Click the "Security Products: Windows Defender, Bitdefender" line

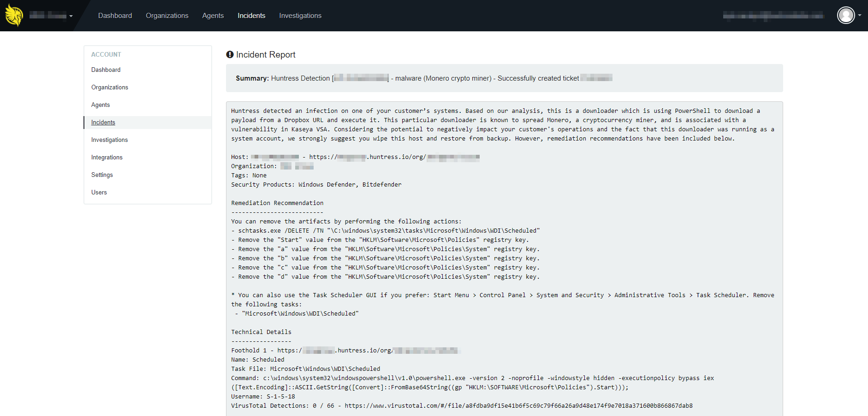pyautogui.click(x=316, y=185)
